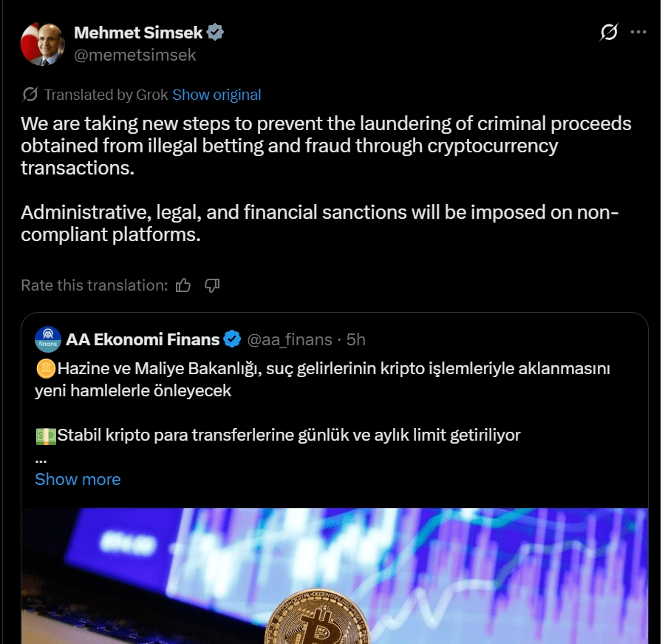Click Mehmet Simsek's profile avatar
Viewport: 665px width, 644px height.
click(42, 44)
